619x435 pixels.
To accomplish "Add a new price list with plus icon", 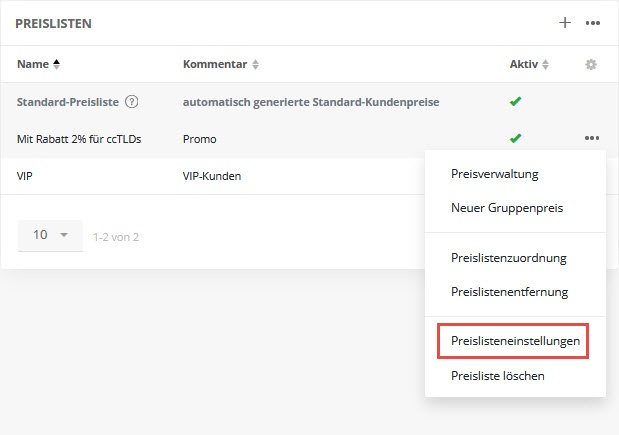I will click(565, 23).
